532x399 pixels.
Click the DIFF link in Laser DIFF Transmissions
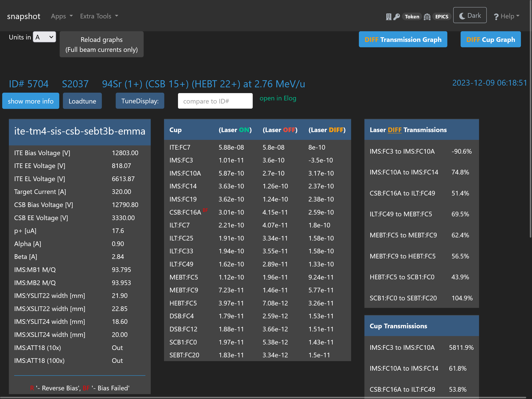(394, 130)
